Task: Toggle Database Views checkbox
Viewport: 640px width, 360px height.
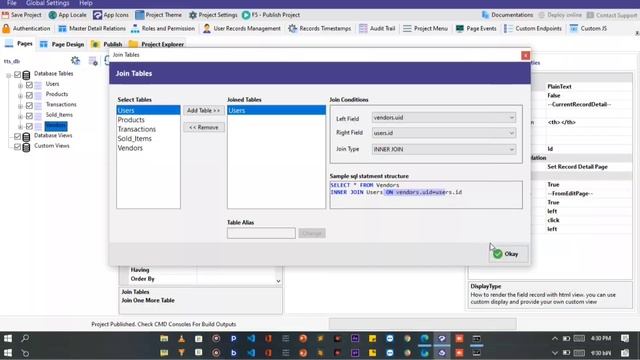Action: (17, 136)
